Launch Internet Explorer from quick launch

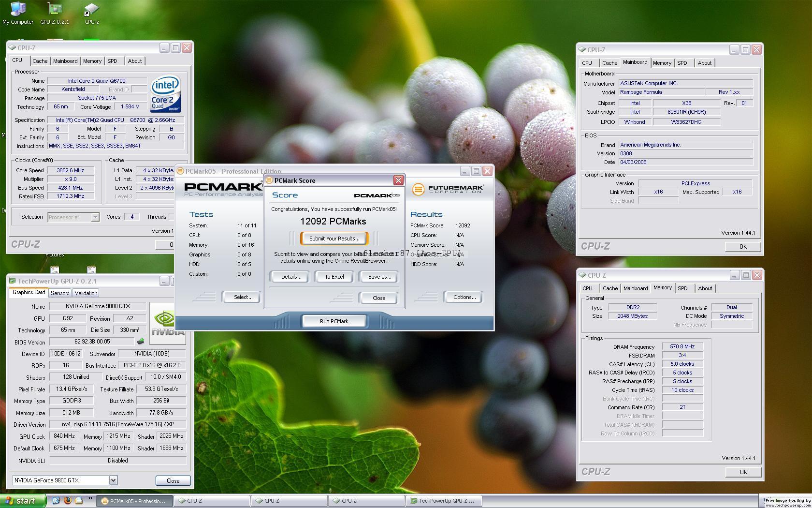tap(56, 501)
